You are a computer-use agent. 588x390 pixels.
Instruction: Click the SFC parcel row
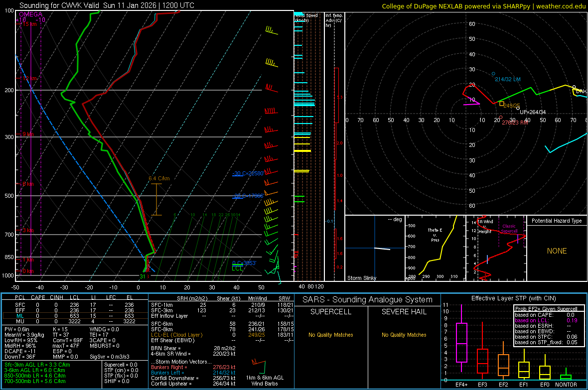(x=75, y=305)
